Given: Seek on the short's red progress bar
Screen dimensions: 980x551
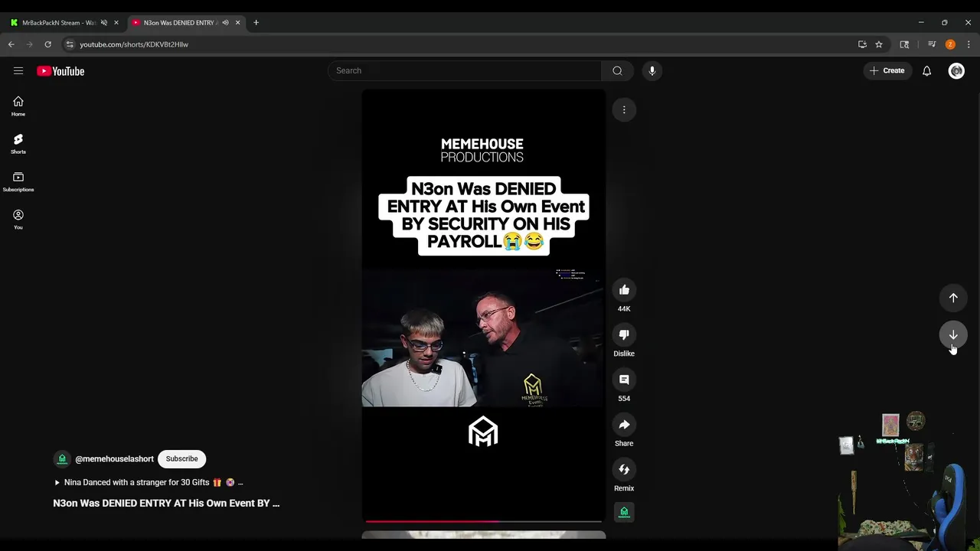Looking at the screenshot, I should (x=483, y=521).
